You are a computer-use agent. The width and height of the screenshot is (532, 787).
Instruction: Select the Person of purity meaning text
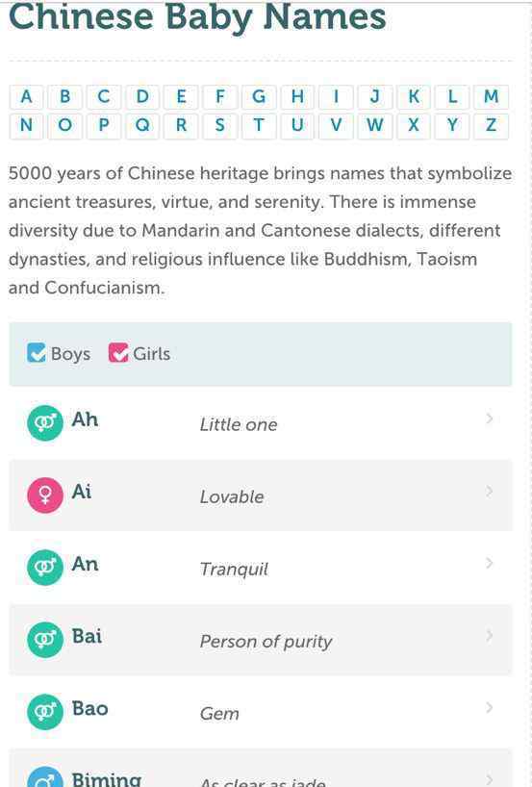click(x=266, y=642)
